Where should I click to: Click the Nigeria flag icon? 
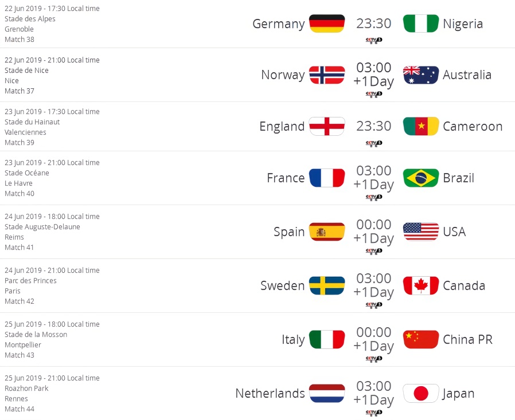click(421, 23)
